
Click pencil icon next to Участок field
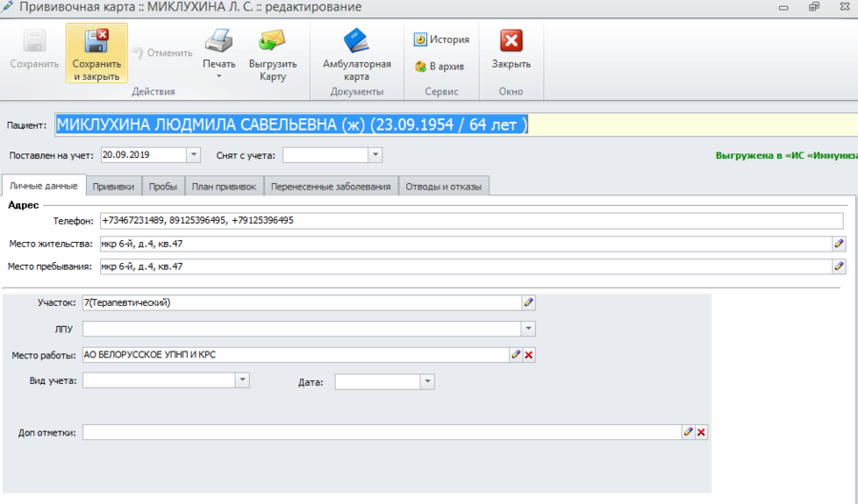pyautogui.click(x=529, y=302)
